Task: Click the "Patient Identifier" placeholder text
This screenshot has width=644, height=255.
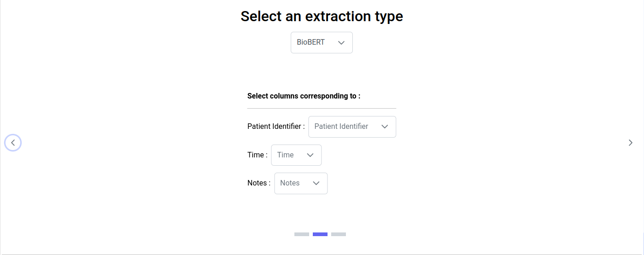Action: tap(341, 127)
